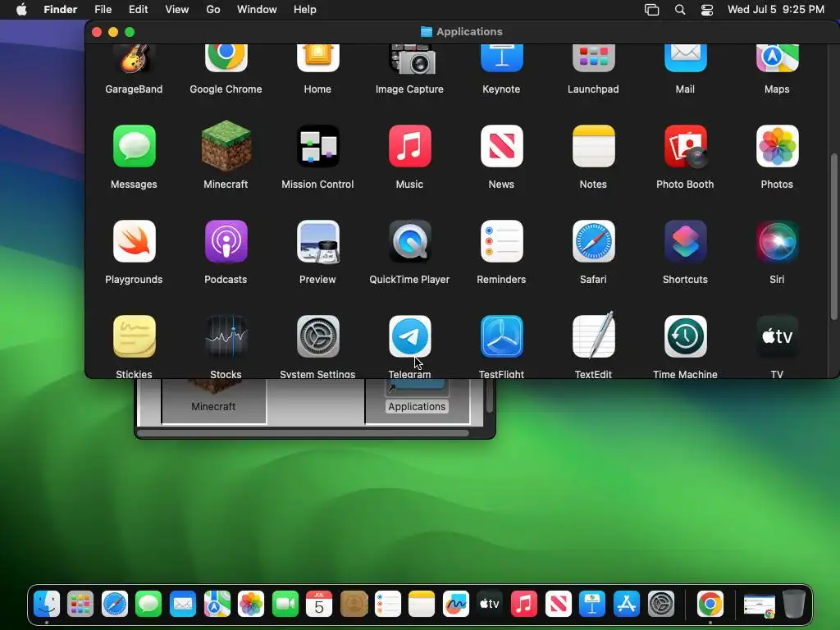The image size is (840, 630).
Task: Open Maps in the Applications folder
Action: coord(778,59)
